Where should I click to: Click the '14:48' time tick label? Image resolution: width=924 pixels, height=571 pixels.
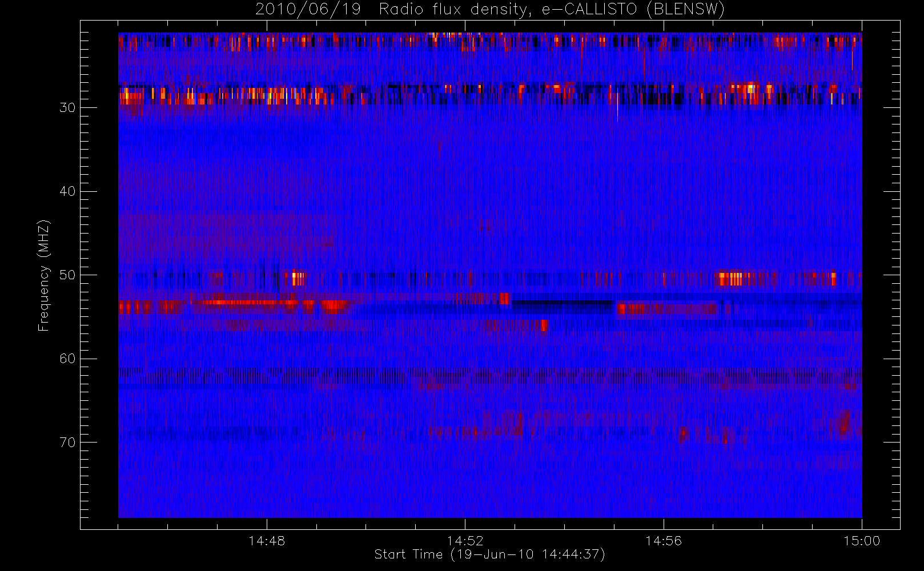267,541
